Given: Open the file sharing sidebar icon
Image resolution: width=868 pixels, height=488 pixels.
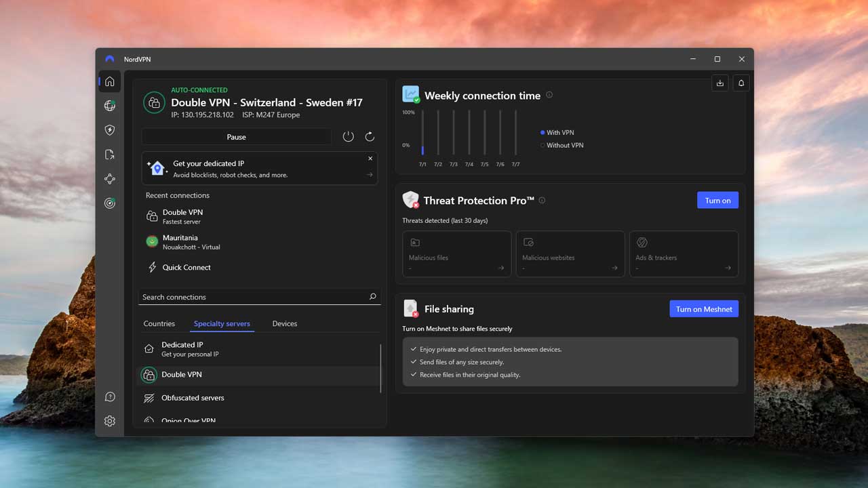Looking at the screenshot, I should [x=110, y=155].
